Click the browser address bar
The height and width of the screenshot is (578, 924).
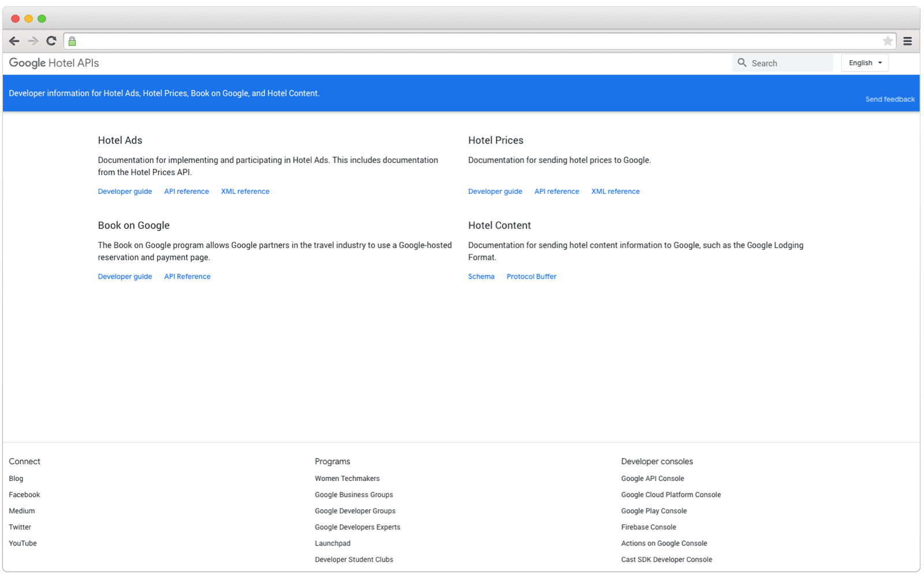tap(479, 41)
